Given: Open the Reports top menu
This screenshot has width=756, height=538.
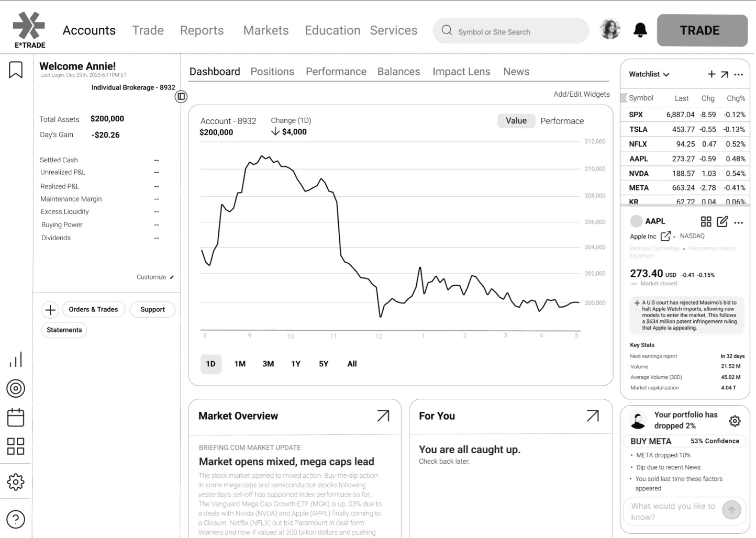Looking at the screenshot, I should 202,30.
